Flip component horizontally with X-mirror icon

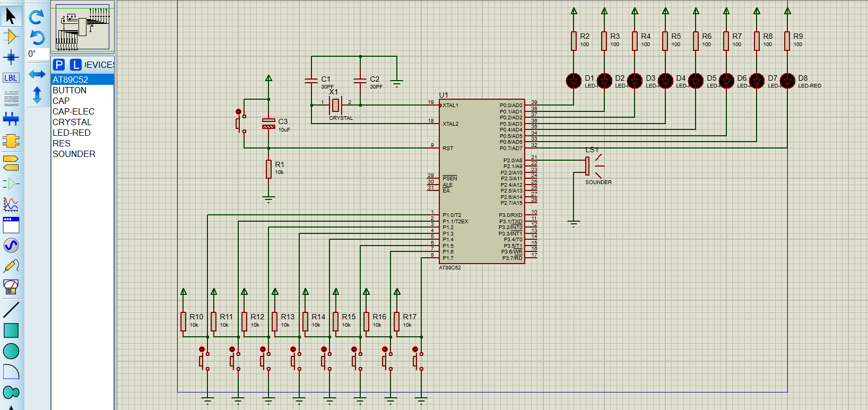coord(37,74)
